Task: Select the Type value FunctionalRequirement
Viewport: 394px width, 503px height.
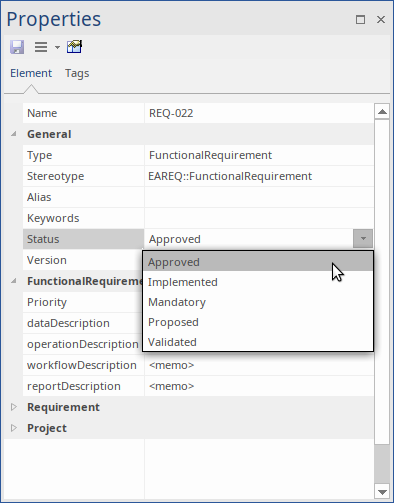Action: pyautogui.click(x=210, y=155)
